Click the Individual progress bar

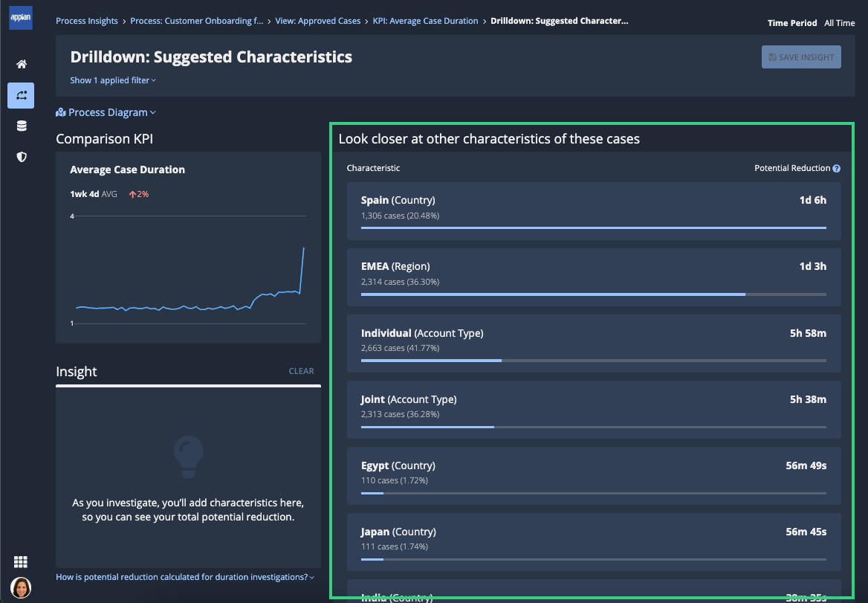click(594, 361)
